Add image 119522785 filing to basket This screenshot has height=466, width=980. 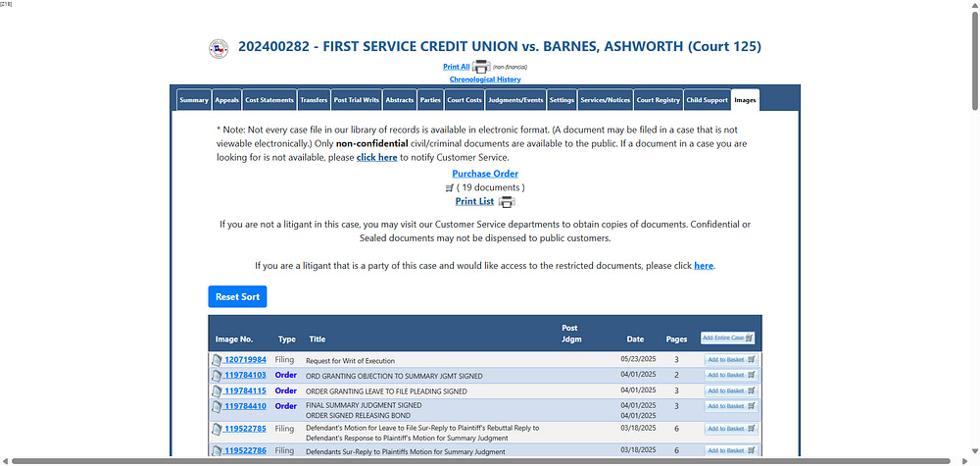tap(731, 429)
